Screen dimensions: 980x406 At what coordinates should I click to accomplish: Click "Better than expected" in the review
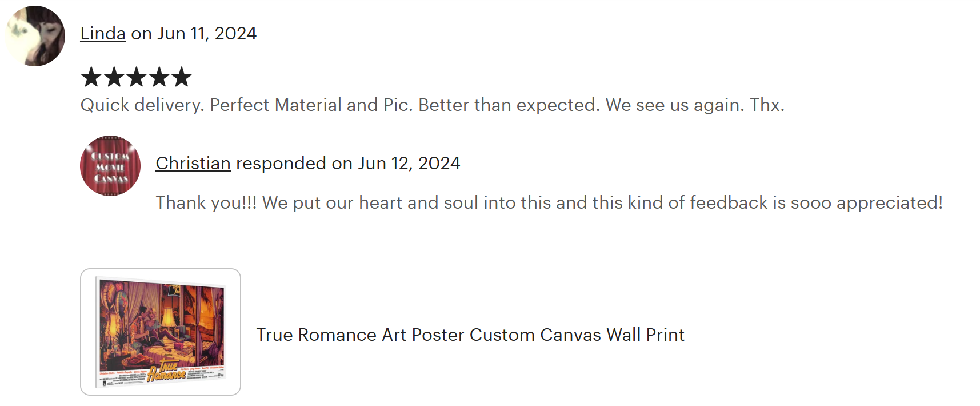(509, 105)
